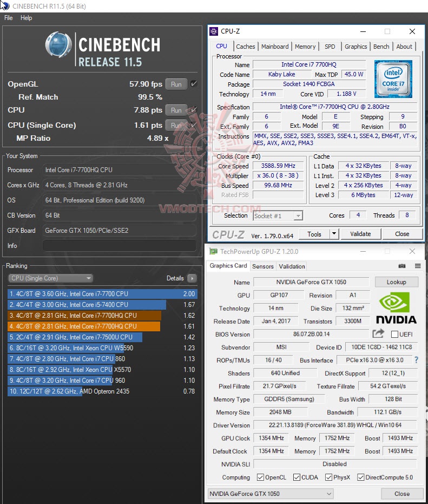
Task: Click the BIOS share/export arrow icon
Action: 378,333
